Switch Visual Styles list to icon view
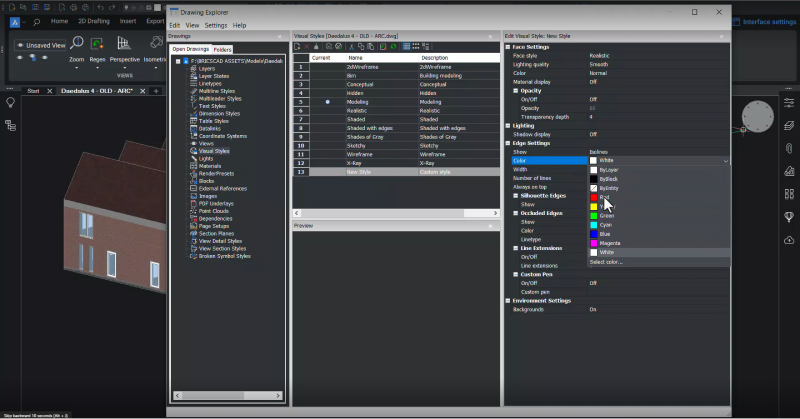Viewport: 800px width, 419px height. coord(416,46)
